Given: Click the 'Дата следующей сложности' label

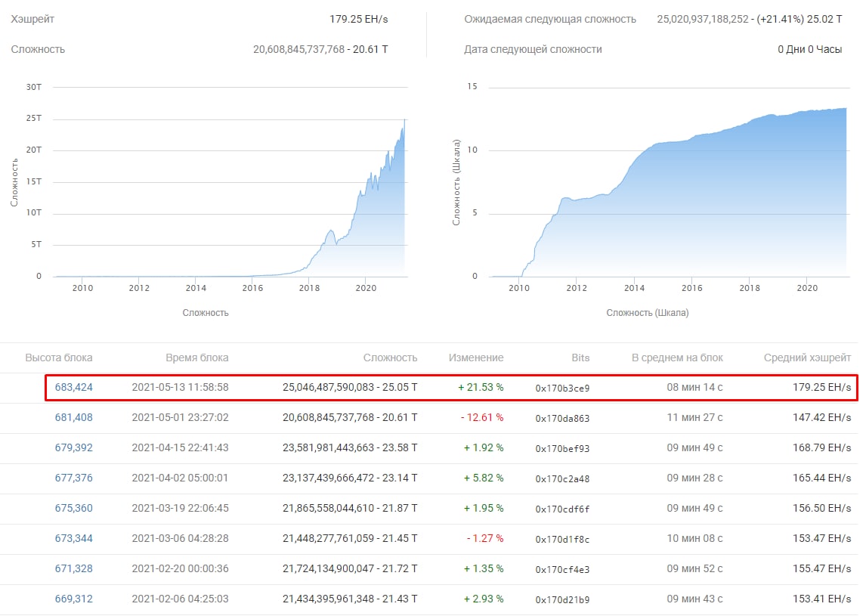Looking at the screenshot, I should pyautogui.click(x=533, y=49).
